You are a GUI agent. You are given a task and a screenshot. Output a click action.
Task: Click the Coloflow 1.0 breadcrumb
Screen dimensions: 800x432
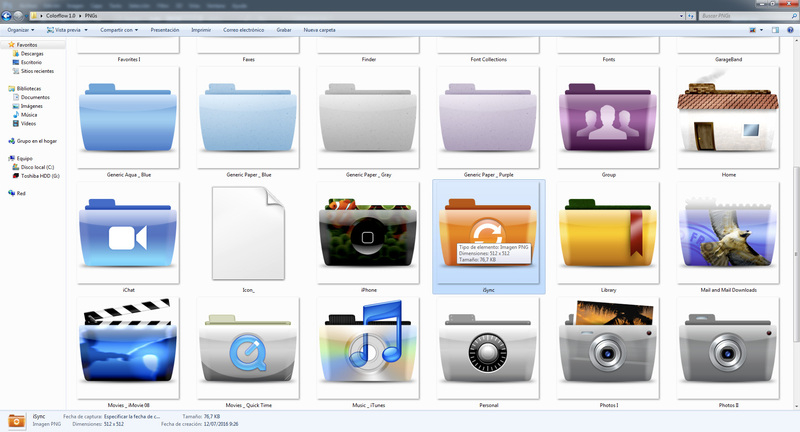point(60,16)
